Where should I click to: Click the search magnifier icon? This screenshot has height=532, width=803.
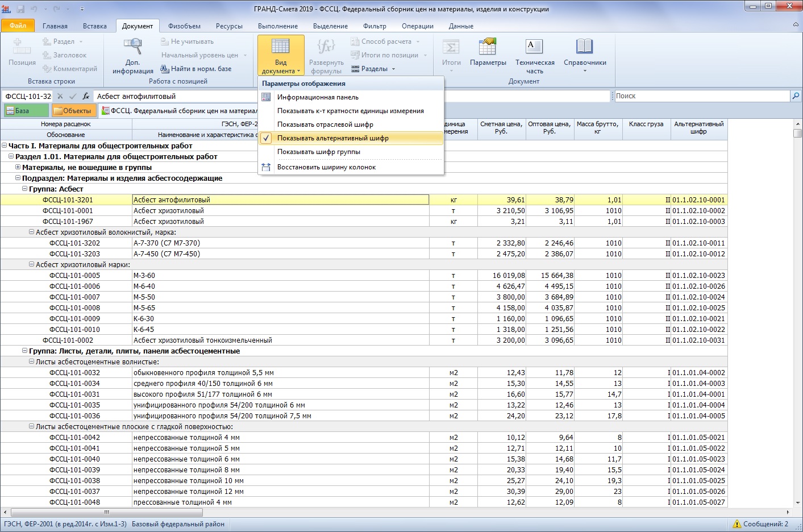point(796,96)
